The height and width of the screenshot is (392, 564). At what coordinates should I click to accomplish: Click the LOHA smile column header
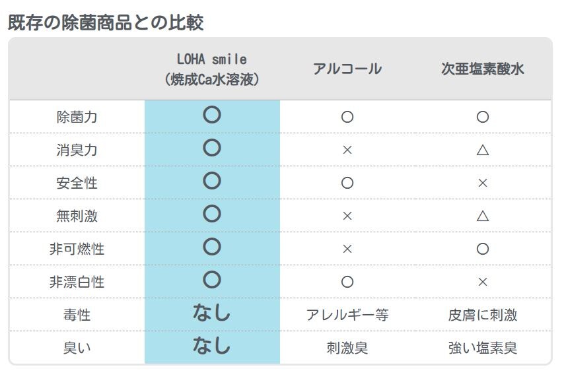coord(212,69)
